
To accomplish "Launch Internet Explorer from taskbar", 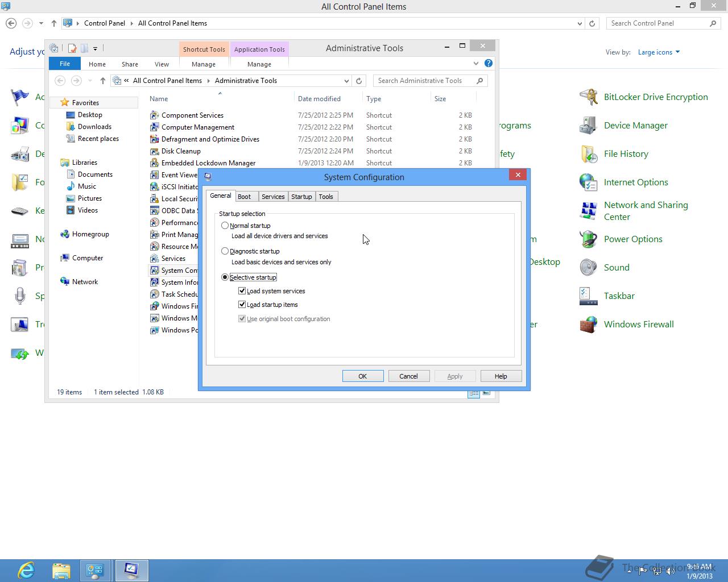I will pyautogui.click(x=26, y=570).
